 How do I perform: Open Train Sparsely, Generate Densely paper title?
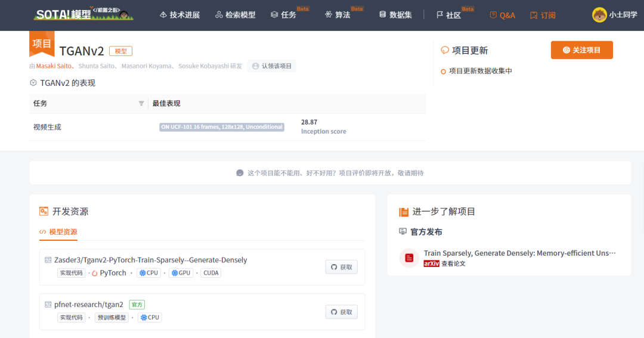tap(519, 253)
